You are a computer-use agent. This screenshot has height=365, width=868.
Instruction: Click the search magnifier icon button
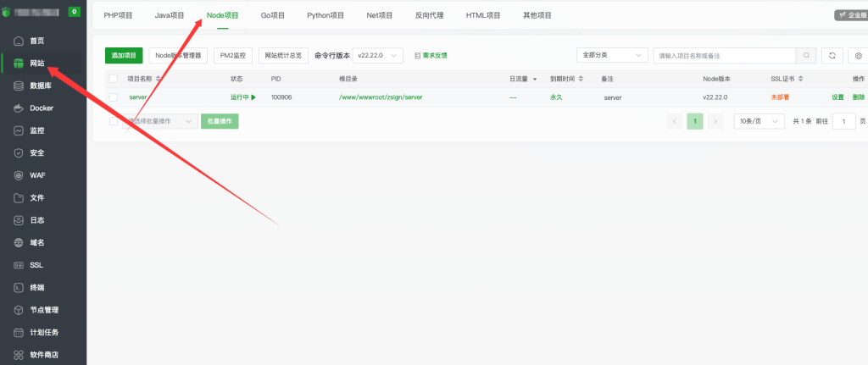(x=806, y=55)
